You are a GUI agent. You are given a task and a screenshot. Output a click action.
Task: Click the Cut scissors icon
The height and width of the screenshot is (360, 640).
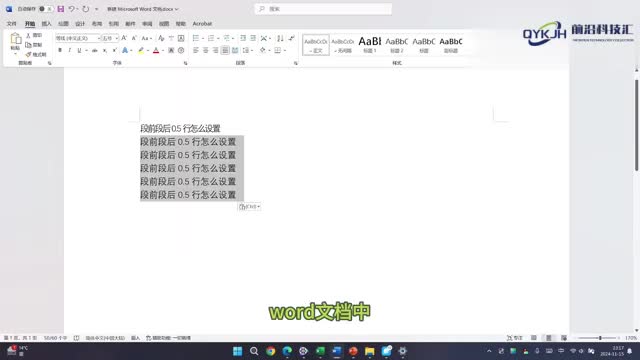pyautogui.click(x=28, y=36)
